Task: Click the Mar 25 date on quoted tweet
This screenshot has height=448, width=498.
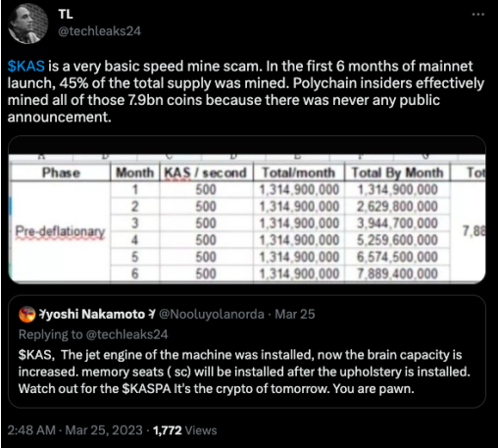Action: pos(295,314)
